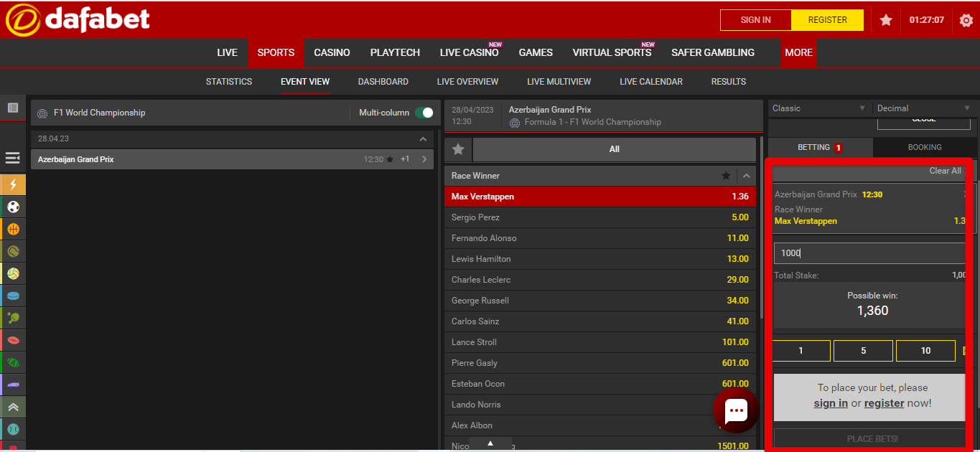The height and width of the screenshot is (452, 980).
Task: Collapse the 28.04.23 date group
Action: tap(422, 138)
